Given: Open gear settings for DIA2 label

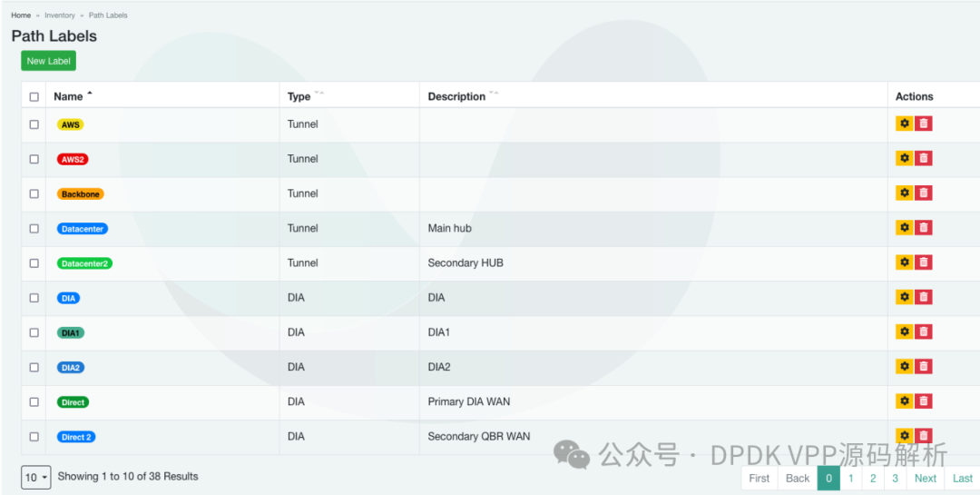Looking at the screenshot, I should tap(905, 366).
